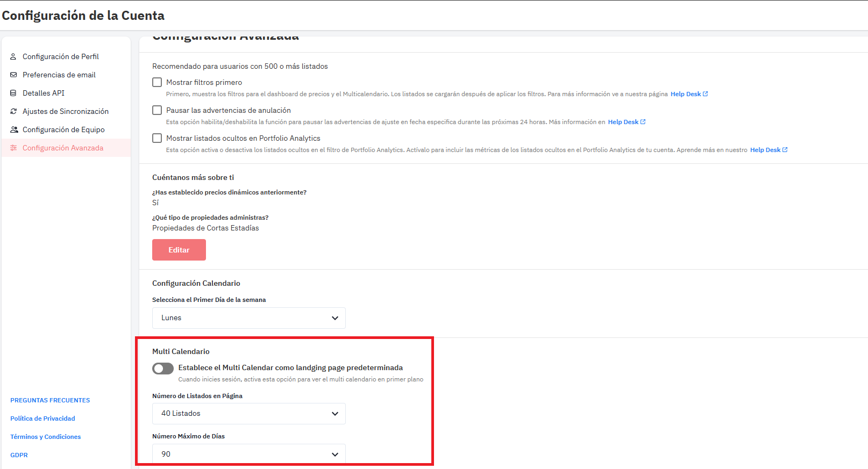The image size is (868, 469).
Task: Click external link icon beside Portfolio Analytics Help Desk
Action: [x=785, y=150]
